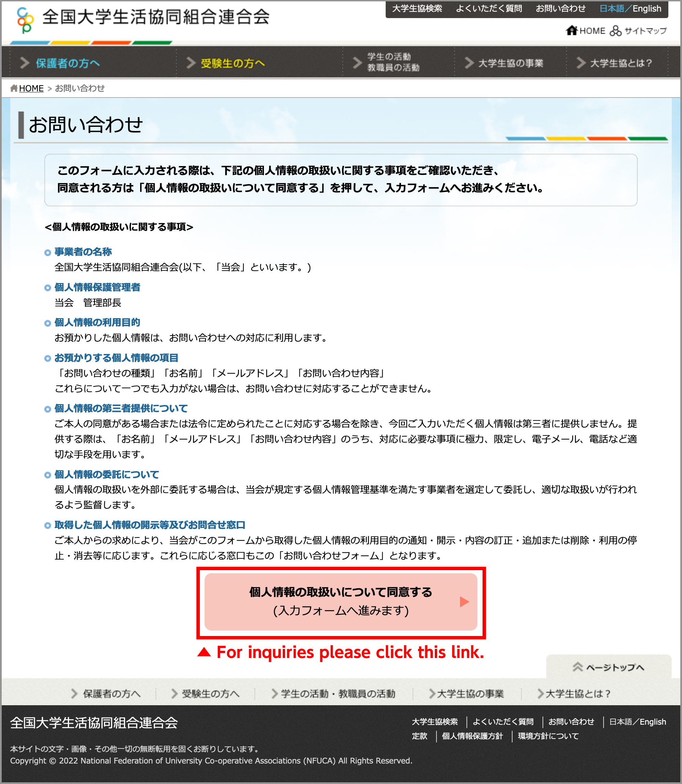Click the heading 個人情報保護管理者

coord(97,287)
